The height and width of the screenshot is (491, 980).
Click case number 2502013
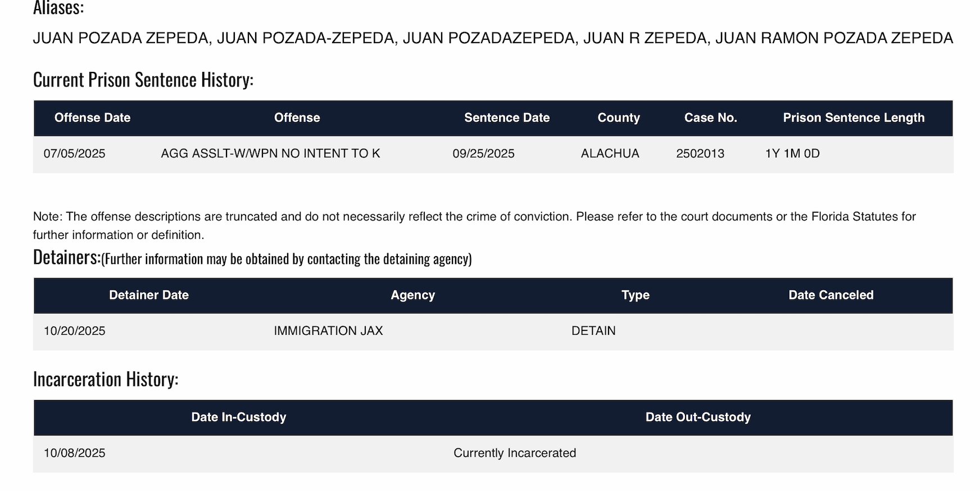click(700, 154)
